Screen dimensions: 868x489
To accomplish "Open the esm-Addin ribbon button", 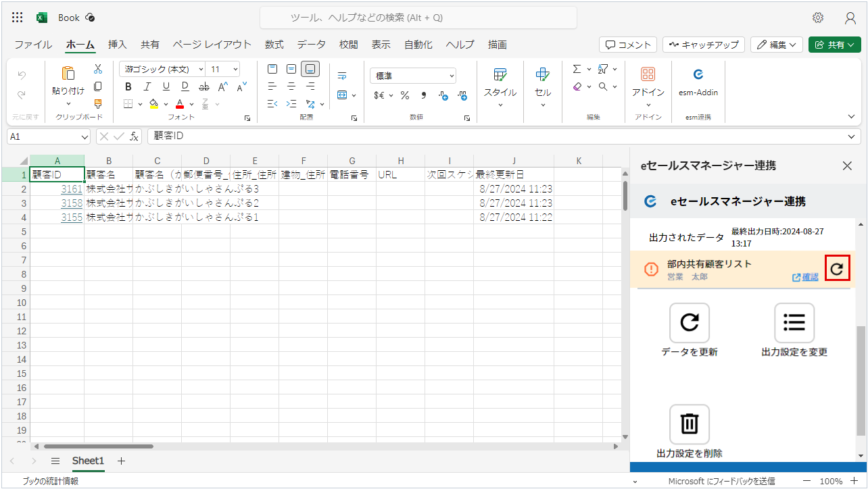I will (x=698, y=82).
